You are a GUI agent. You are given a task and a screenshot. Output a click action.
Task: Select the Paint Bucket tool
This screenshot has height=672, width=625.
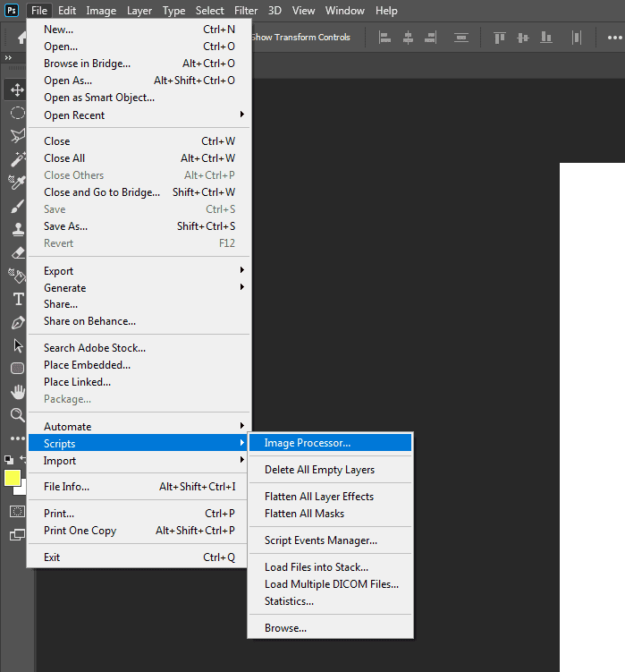coord(17,276)
